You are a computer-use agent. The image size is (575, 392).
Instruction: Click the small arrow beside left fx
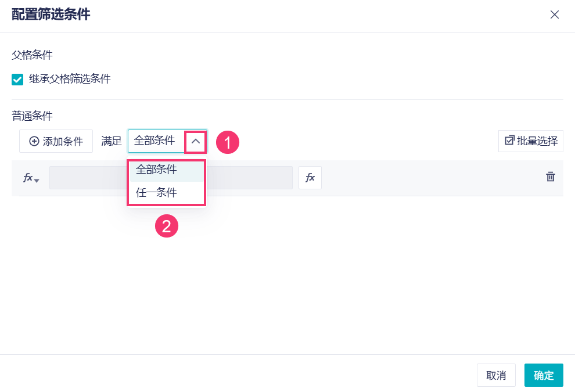(x=37, y=181)
